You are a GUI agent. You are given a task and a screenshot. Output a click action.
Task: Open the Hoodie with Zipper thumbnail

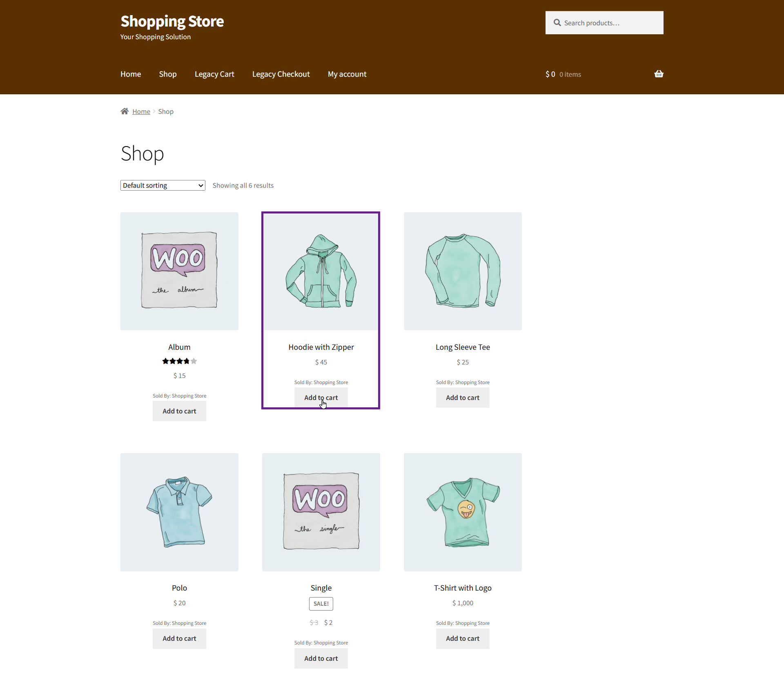click(321, 271)
